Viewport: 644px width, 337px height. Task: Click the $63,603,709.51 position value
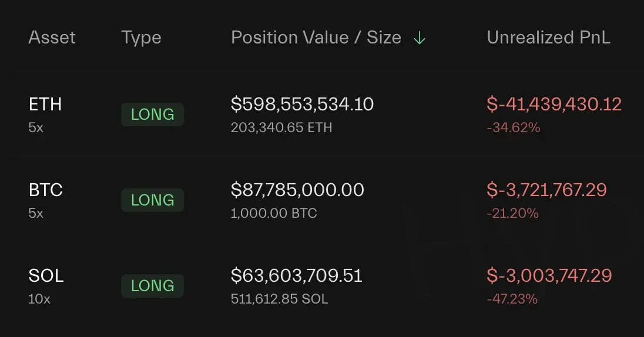(x=296, y=276)
